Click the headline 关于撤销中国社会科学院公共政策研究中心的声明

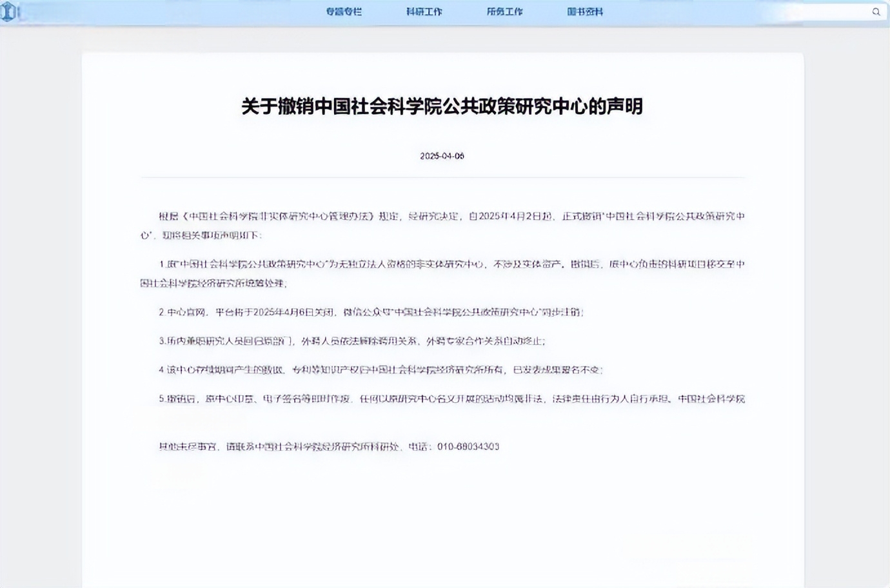[442, 106]
